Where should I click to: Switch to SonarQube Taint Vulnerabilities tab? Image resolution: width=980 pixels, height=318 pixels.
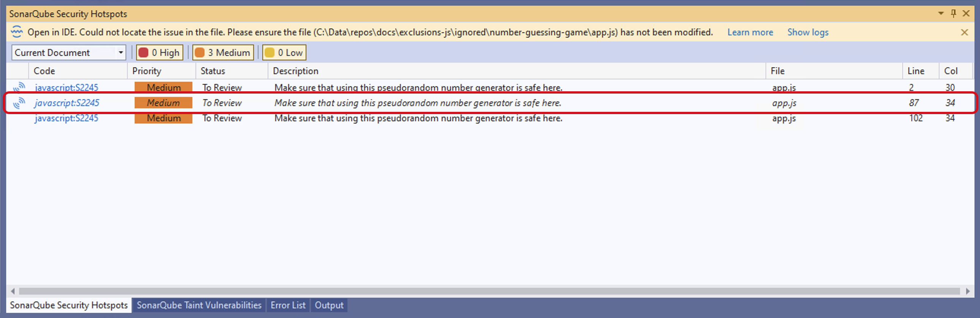199,305
